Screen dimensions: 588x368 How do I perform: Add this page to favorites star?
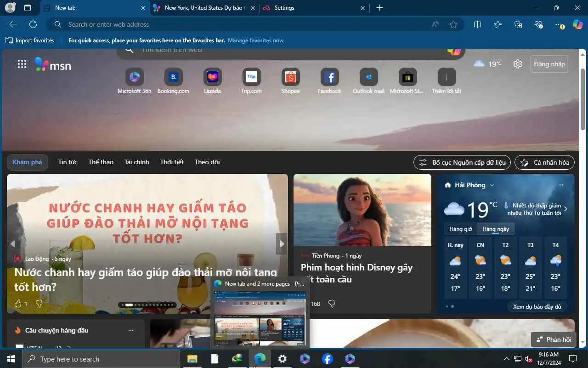[453, 25]
